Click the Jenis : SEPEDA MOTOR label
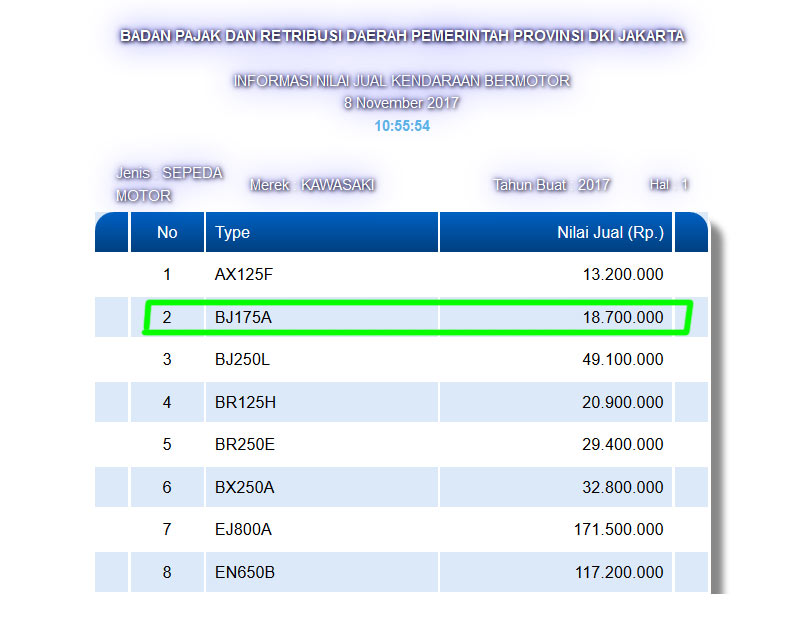Viewport: 808px width, 640px height. [169, 184]
